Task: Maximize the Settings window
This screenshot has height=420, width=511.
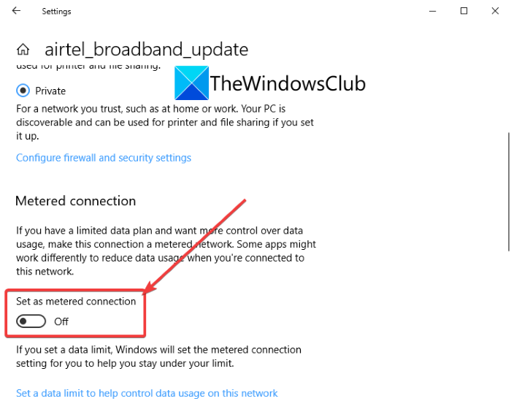Action: [x=464, y=11]
